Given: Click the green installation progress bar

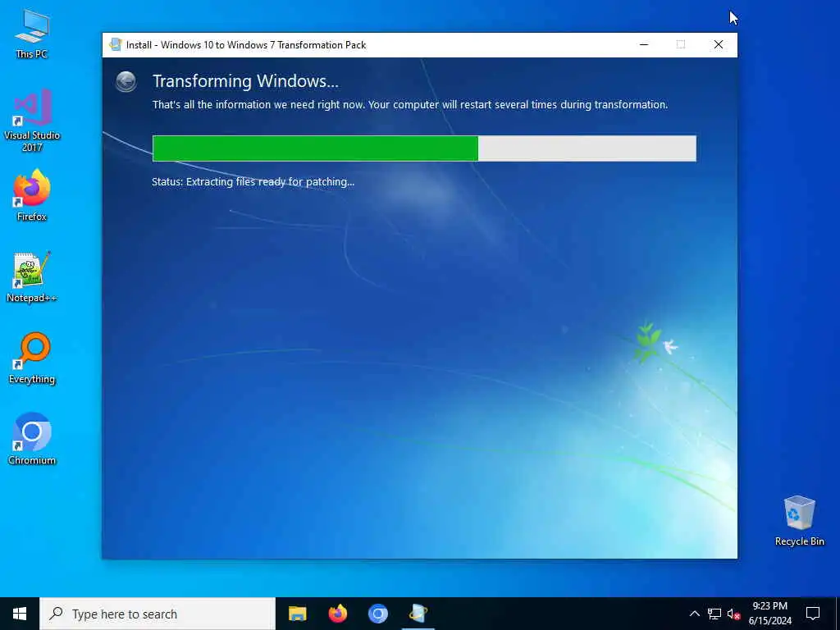Looking at the screenshot, I should tap(424, 148).
